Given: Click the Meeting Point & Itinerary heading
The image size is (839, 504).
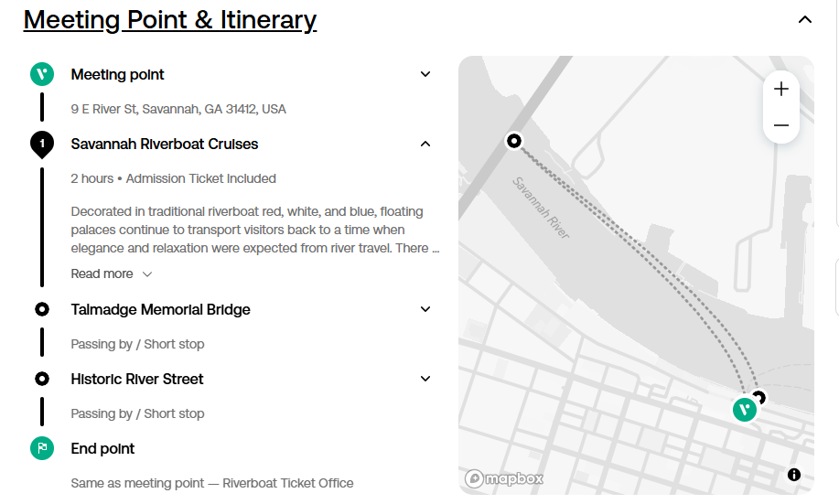Looking at the screenshot, I should coord(170,20).
